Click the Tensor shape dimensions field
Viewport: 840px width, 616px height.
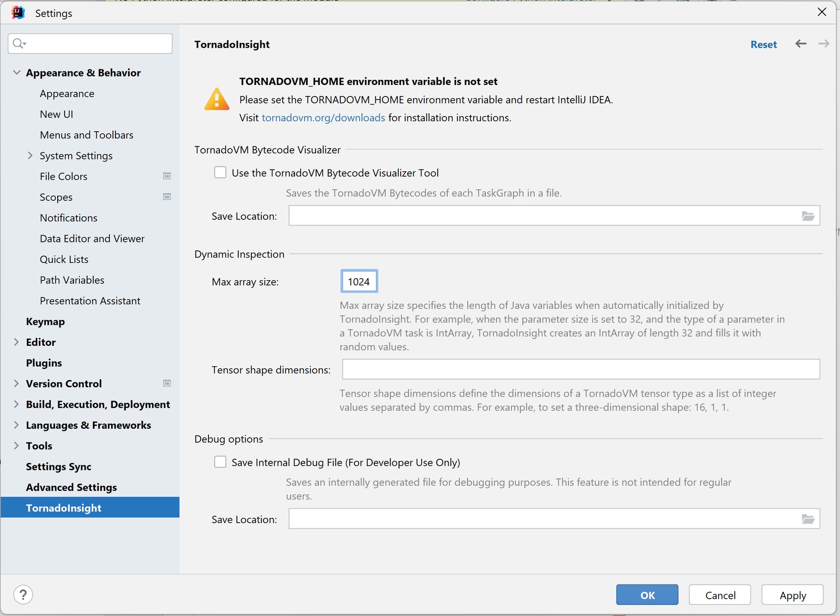pos(581,369)
